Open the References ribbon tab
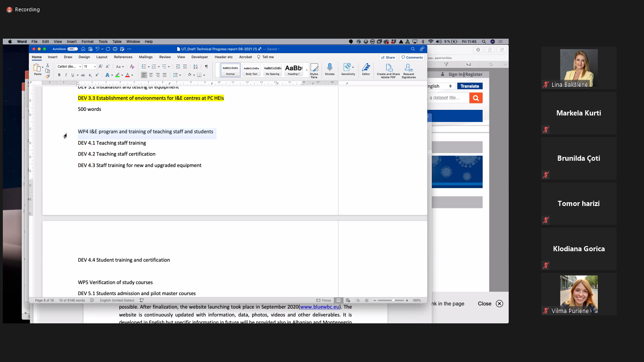 [x=123, y=57]
